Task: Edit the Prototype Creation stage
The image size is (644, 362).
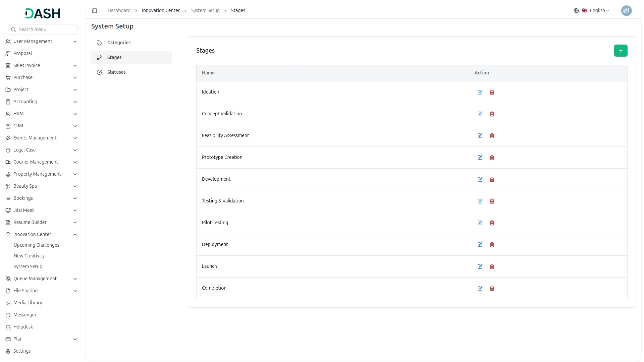Action: pos(480,158)
